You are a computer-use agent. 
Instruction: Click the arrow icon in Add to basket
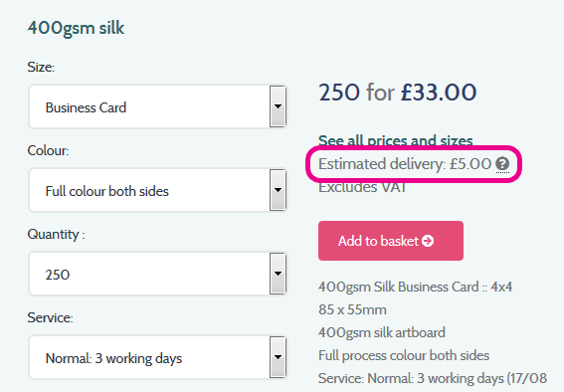(x=428, y=241)
